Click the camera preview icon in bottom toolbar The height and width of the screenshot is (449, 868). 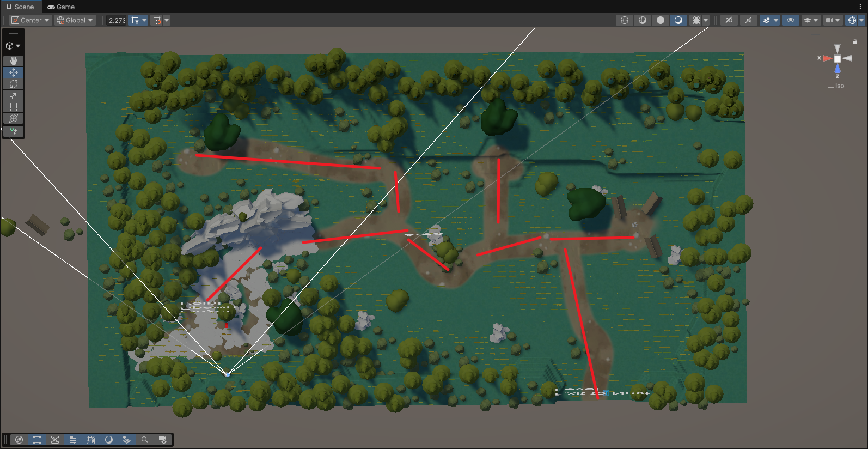point(163,440)
